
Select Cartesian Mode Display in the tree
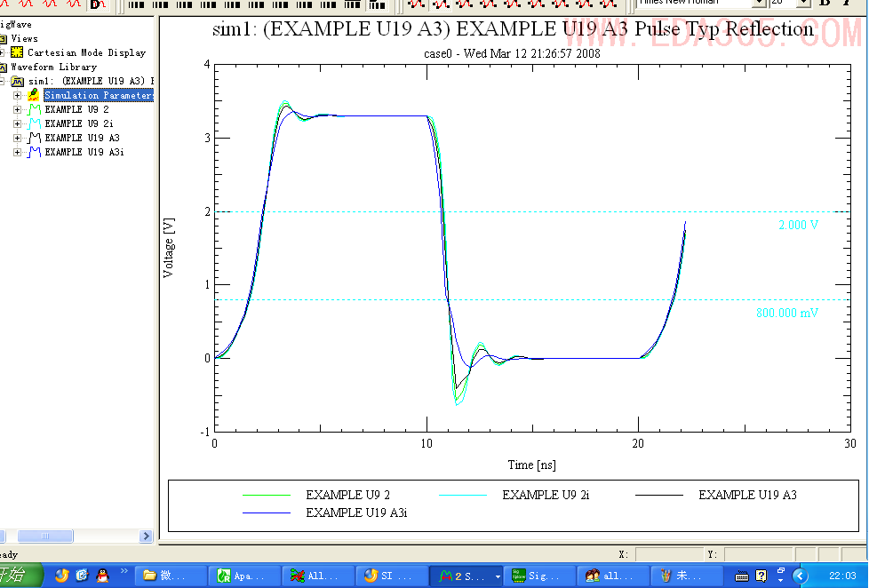pyautogui.click(x=86, y=52)
